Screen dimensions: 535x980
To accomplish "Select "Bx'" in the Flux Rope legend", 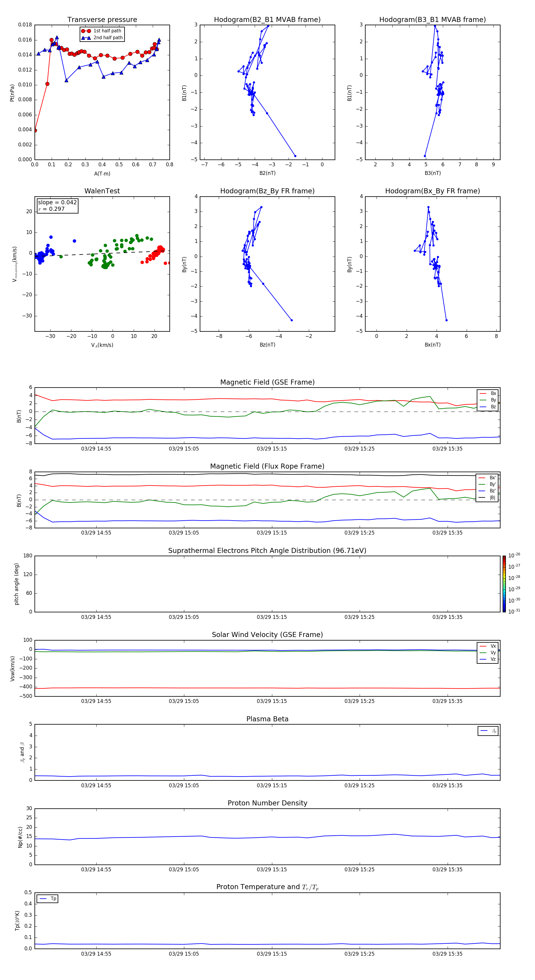I will point(487,478).
